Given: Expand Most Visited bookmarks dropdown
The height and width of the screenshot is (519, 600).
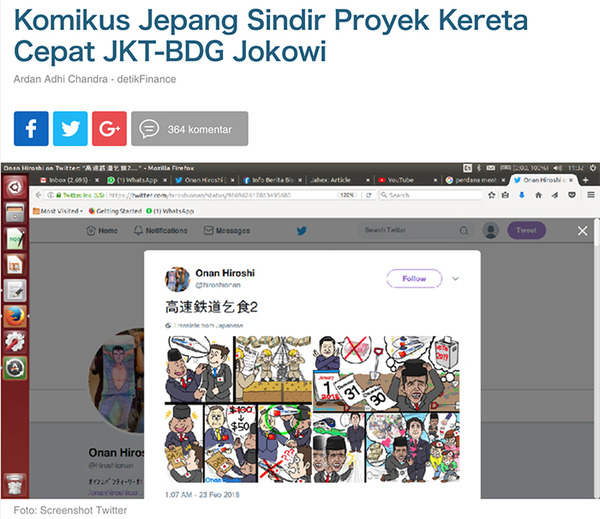Looking at the screenshot, I should tap(58, 211).
